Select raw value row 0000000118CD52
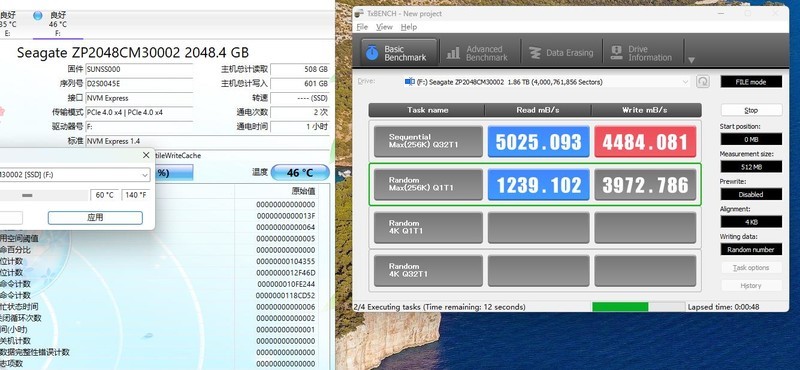 pos(286,295)
